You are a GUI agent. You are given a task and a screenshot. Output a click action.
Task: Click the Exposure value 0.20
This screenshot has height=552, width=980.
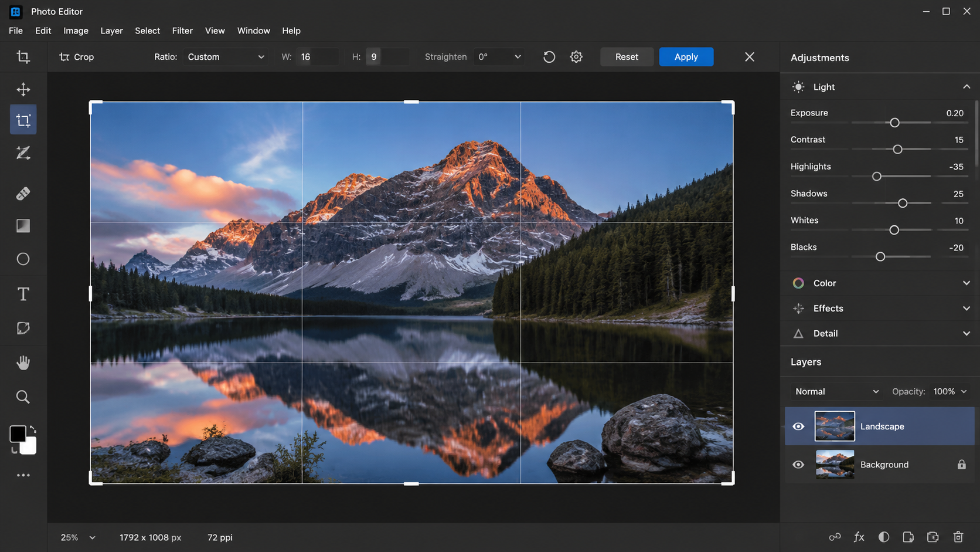955,113
